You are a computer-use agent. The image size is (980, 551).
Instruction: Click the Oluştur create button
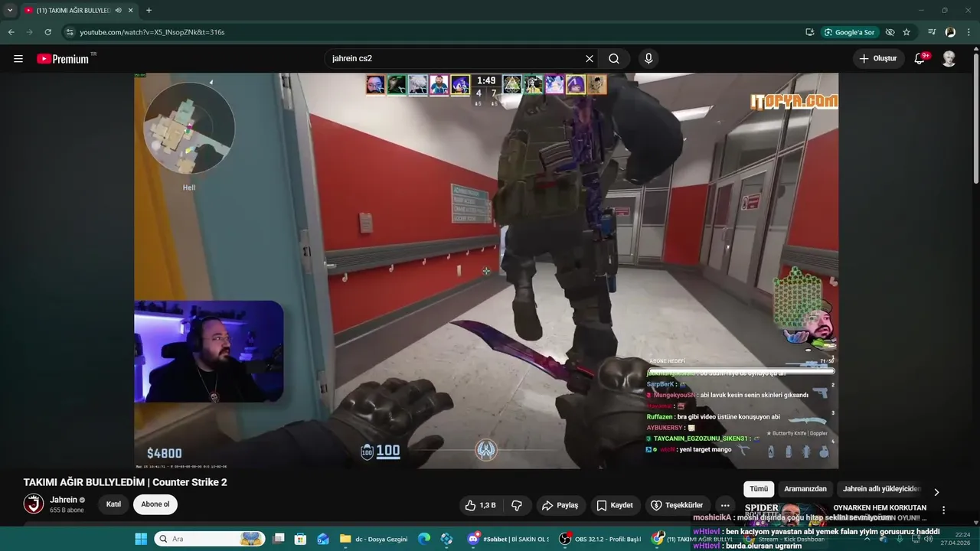point(878,58)
